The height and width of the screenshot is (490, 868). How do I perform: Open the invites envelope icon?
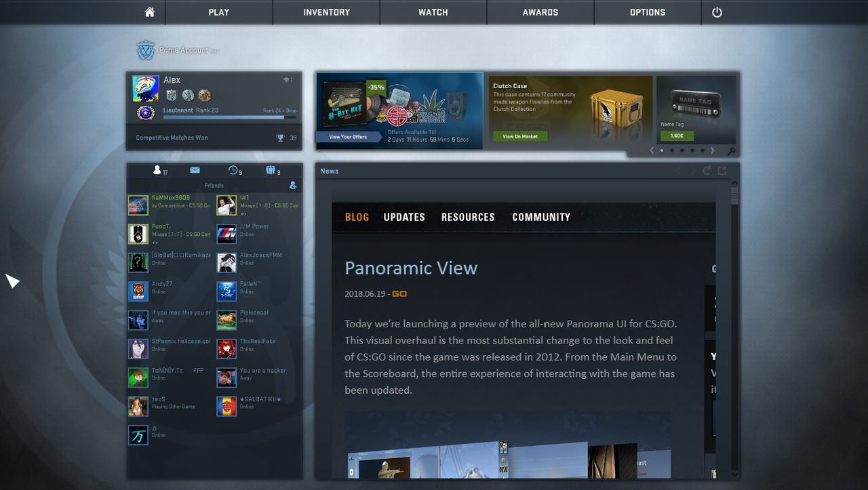coord(195,170)
